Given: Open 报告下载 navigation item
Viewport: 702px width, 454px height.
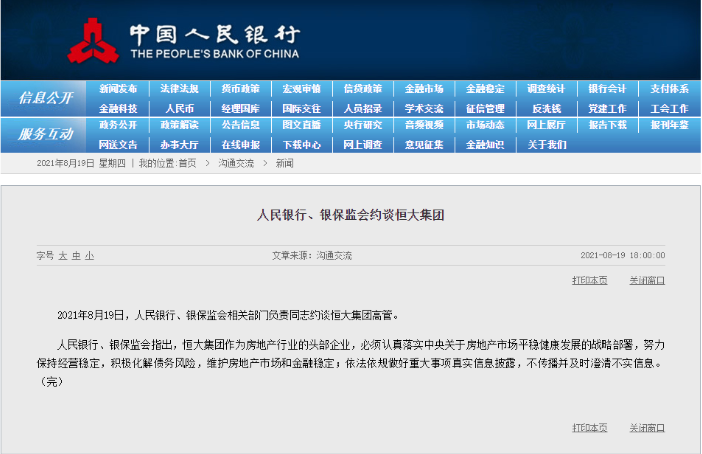Looking at the screenshot, I should pyautogui.click(x=608, y=125).
